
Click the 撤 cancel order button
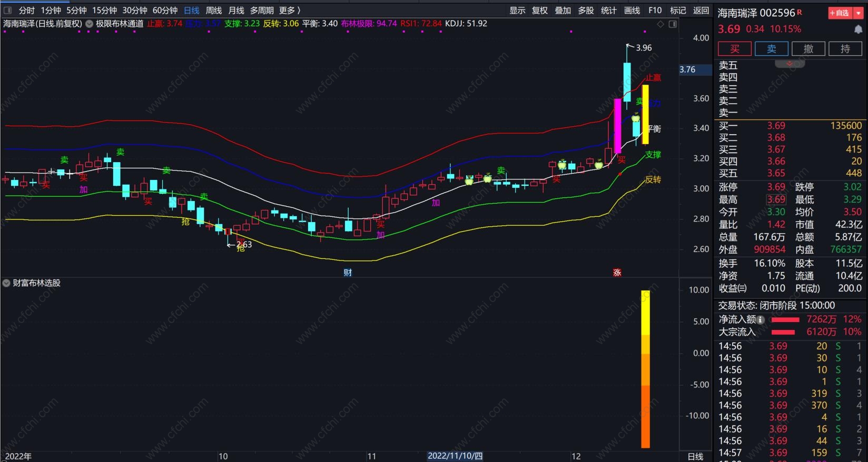[808, 49]
